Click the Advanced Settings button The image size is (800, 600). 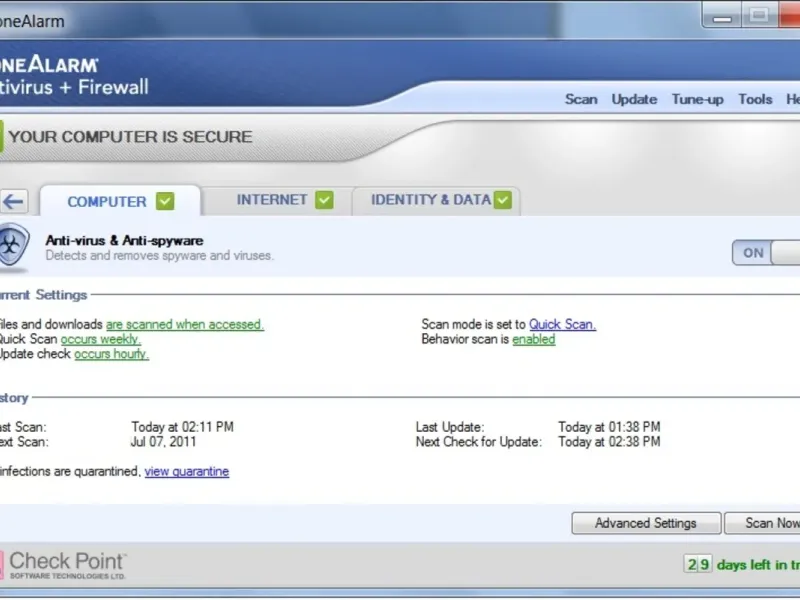pyautogui.click(x=646, y=523)
